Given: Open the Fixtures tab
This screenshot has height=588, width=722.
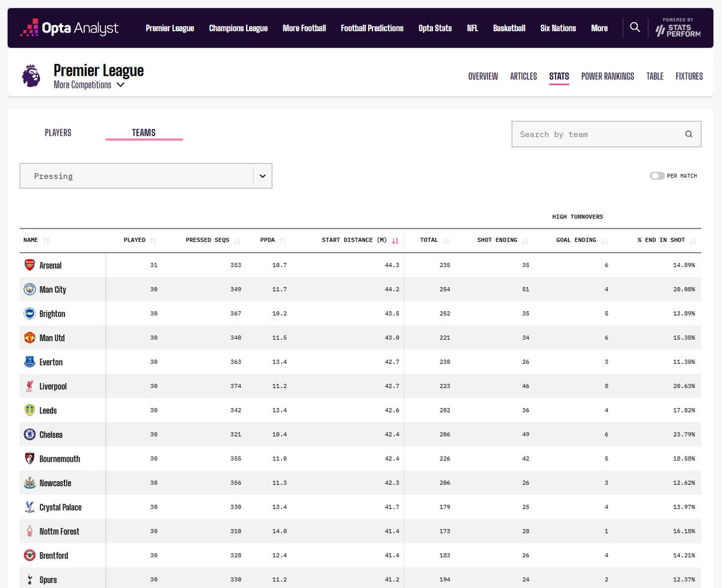Looking at the screenshot, I should click(690, 76).
